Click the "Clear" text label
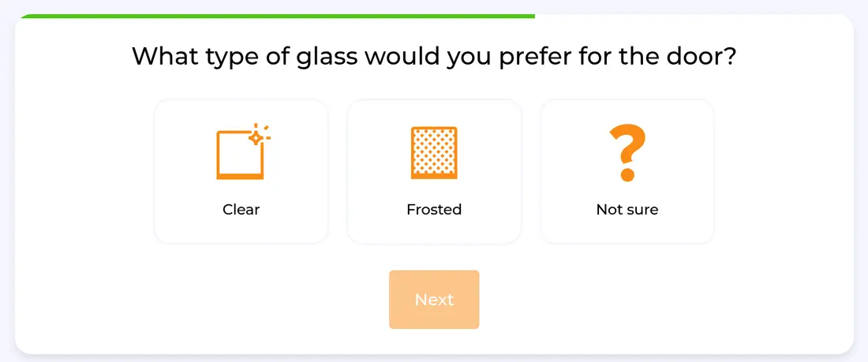The image size is (868, 362). 241,210
